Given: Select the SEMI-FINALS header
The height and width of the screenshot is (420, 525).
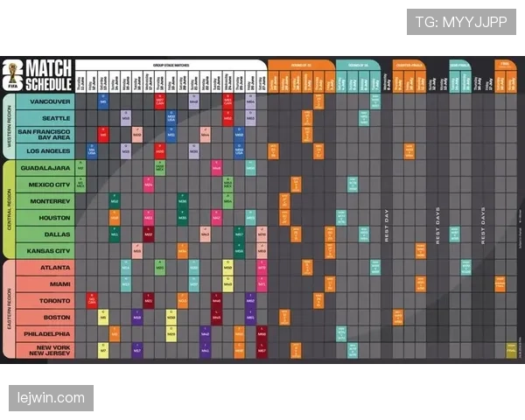Looking at the screenshot, I should click(460, 66).
